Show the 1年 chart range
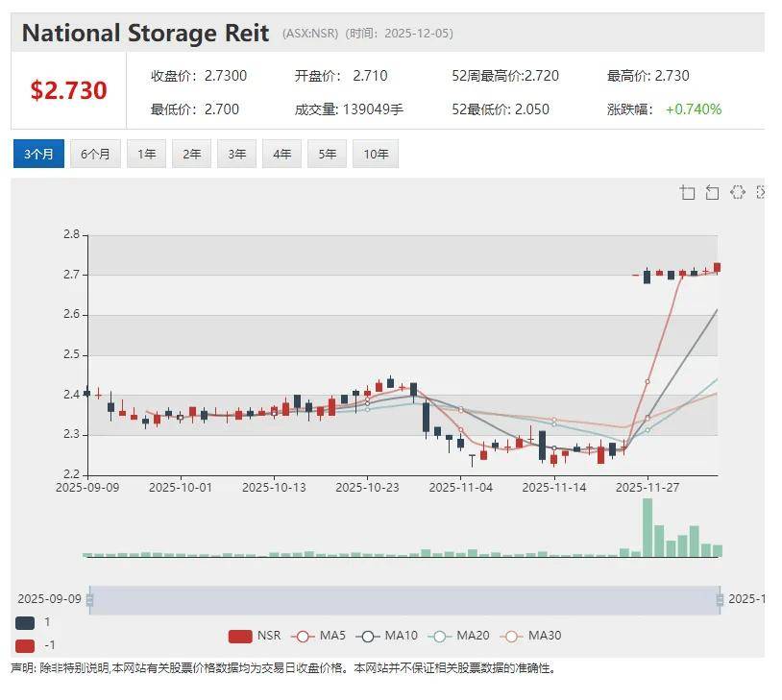The image size is (782, 700). (146, 154)
